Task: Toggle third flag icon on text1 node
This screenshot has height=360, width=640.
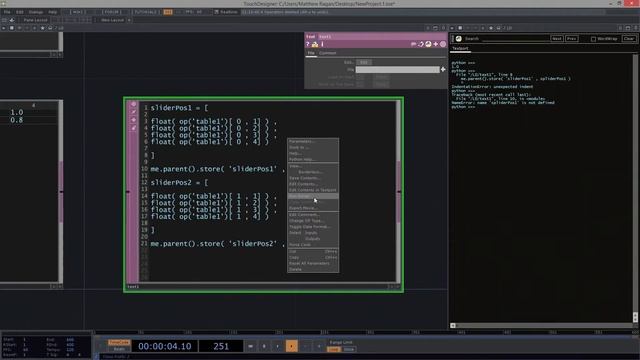Action: 133,120
